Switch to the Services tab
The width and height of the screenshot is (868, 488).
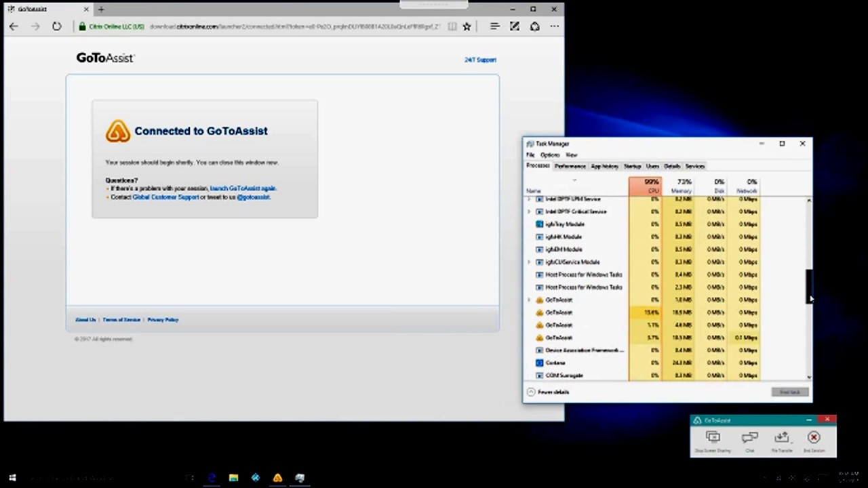click(x=695, y=166)
